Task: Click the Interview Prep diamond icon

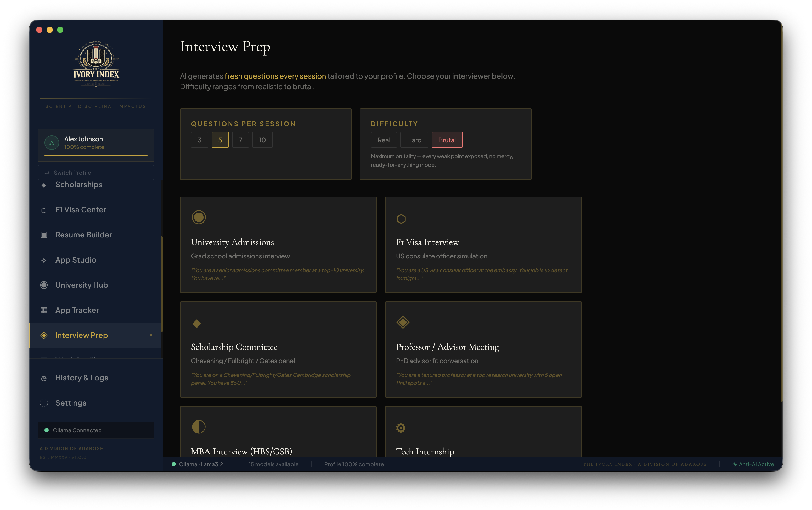Action: [x=44, y=335]
